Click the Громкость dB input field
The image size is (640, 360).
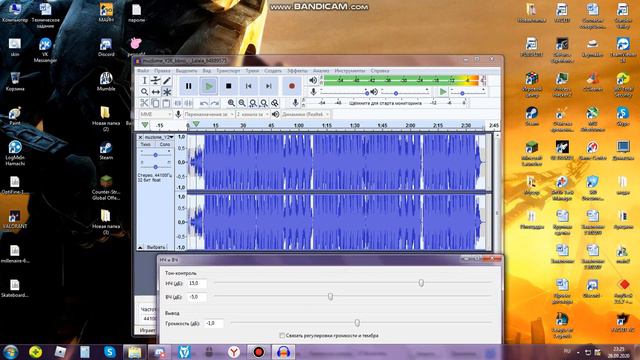point(214,323)
